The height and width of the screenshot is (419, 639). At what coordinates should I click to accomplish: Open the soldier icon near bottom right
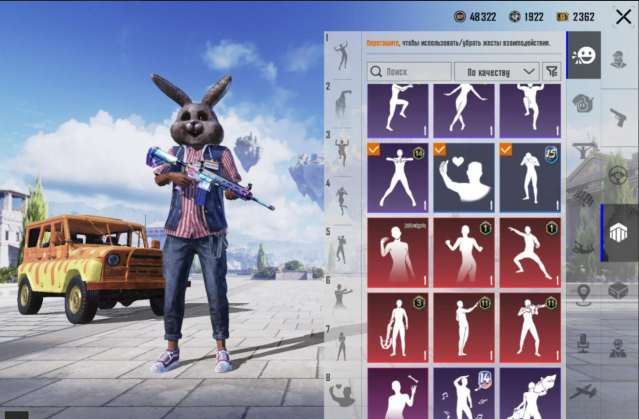[x=618, y=348]
